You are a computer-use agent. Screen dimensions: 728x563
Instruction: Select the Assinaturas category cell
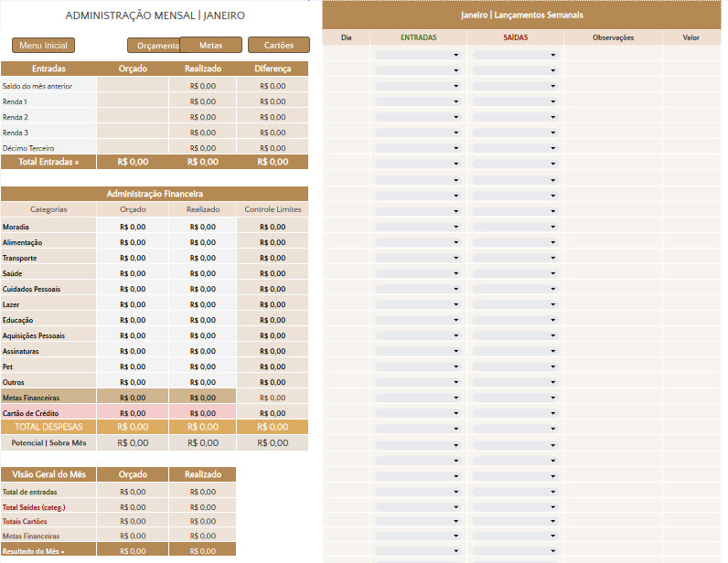(x=48, y=350)
